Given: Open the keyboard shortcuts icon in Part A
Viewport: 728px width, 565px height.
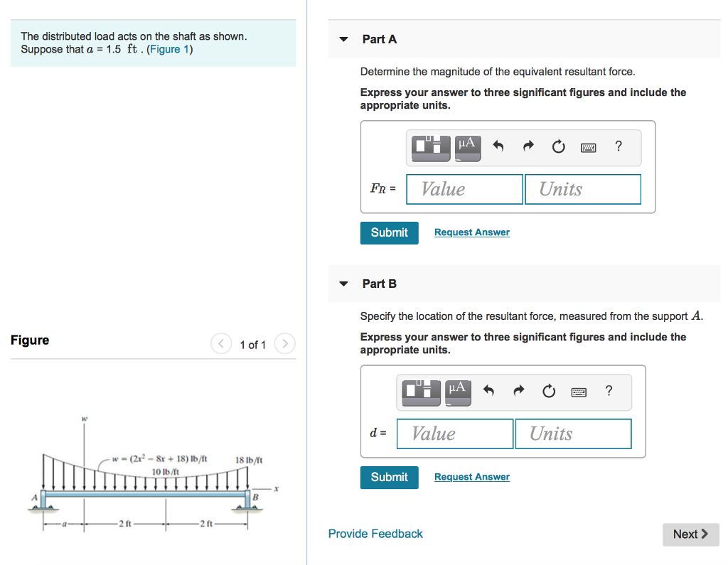Looking at the screenshot, I should [x=589, y=146].
